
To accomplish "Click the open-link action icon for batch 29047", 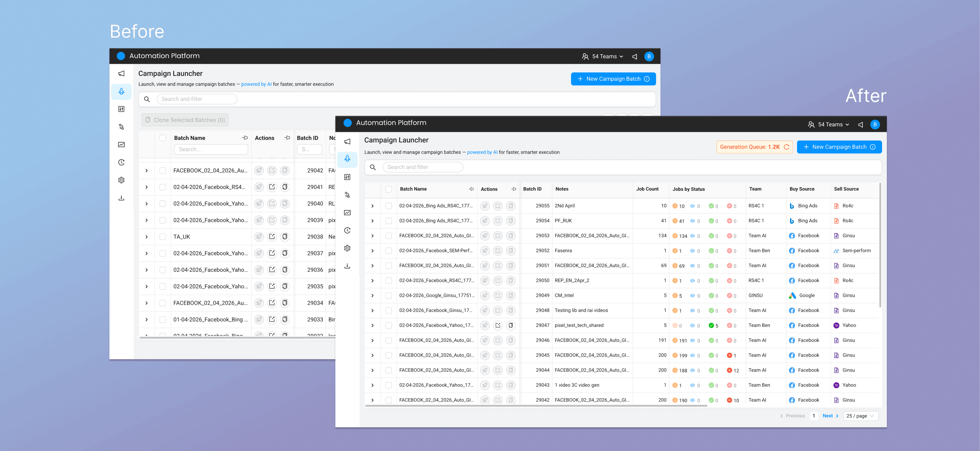I will [x=497, y=325].
